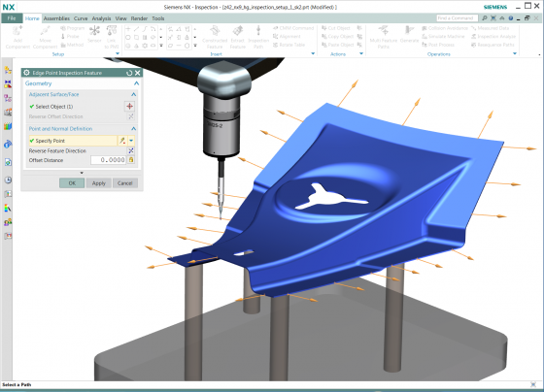Open the History clock icon in left sidebar
Viewport: 544px width, 392px height.
[8, 180]
